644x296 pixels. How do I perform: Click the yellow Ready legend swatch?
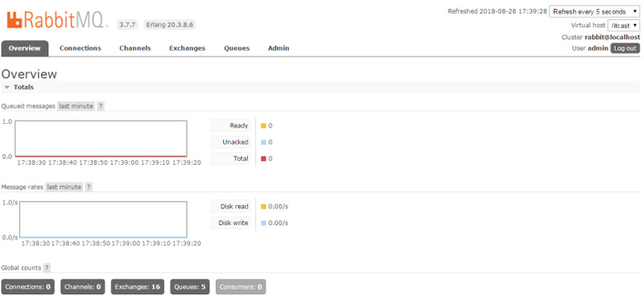tap(264, 125)
